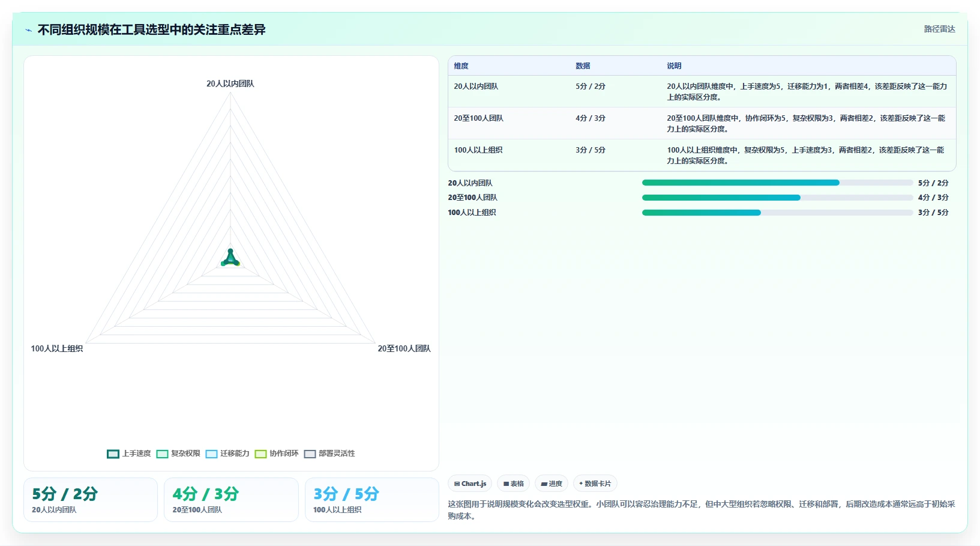Click the description starting with 这张图用于说明
Image resolution: width=980 pixels, height=546 pixels.
[x=702, y=510]
